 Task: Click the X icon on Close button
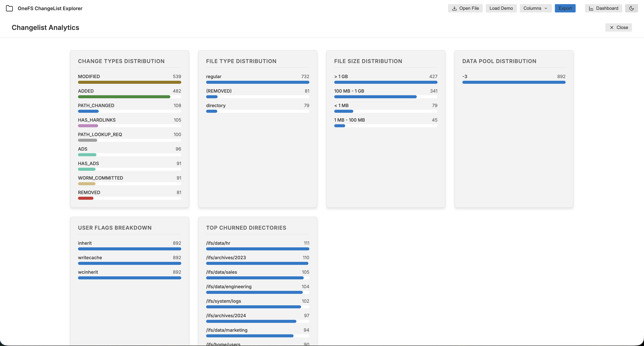[x=612, y=27]
